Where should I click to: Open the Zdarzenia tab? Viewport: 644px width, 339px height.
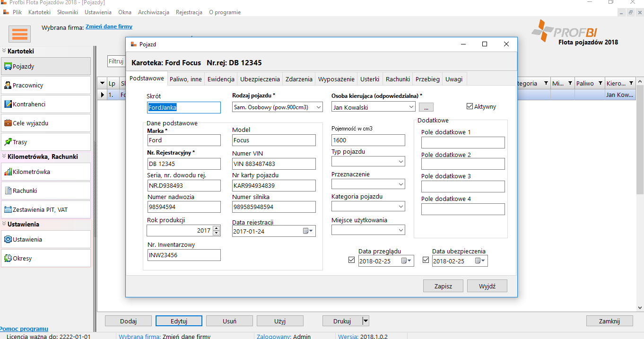tap(299, 79)
